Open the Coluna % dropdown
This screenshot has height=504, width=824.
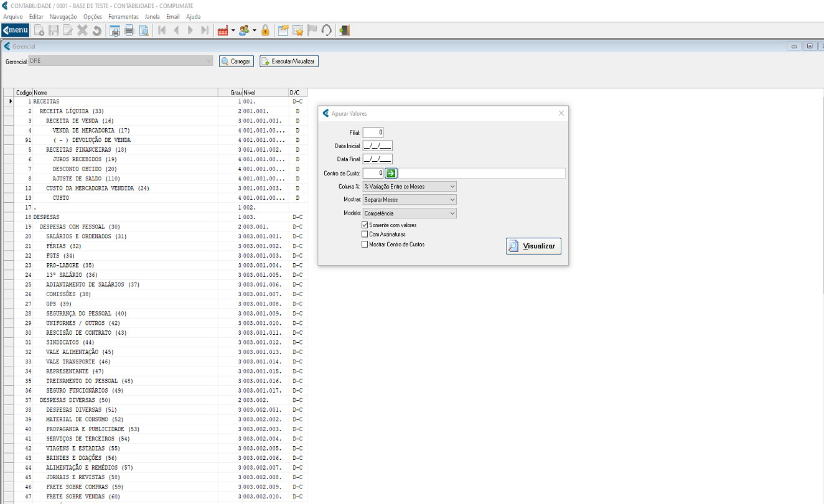pos(410,187)
